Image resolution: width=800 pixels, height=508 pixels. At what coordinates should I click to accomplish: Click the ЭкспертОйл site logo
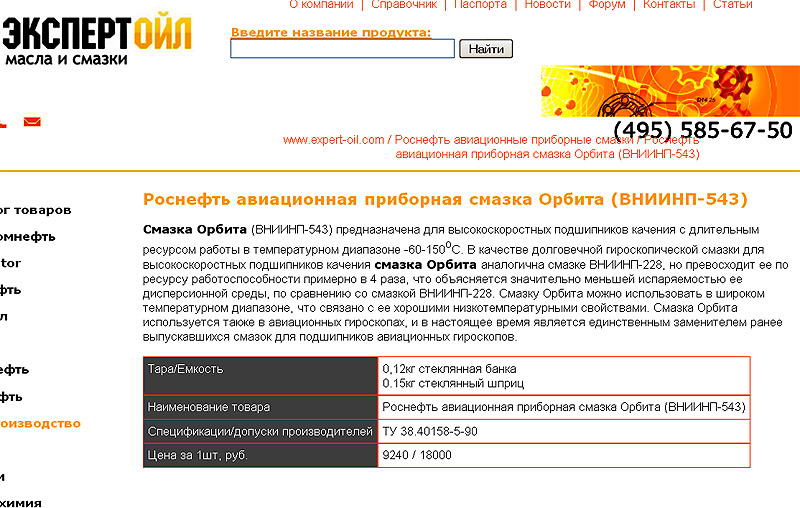(x=96, y=40)
